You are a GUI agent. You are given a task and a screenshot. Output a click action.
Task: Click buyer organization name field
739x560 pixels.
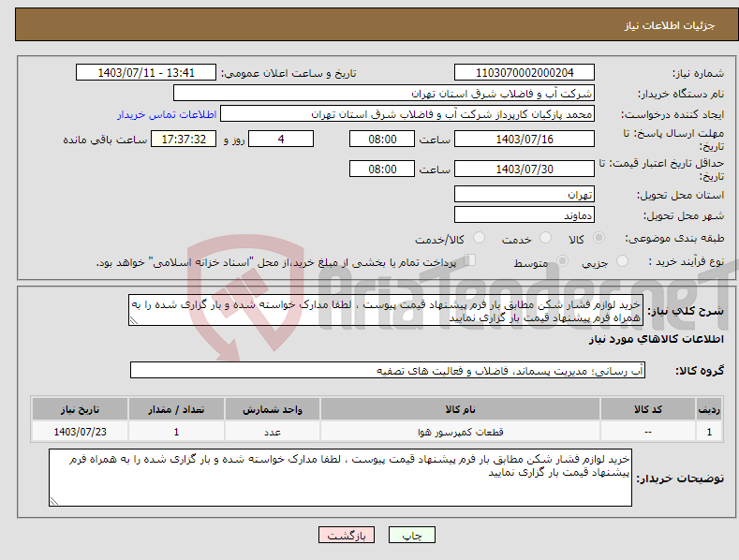pos(384,94)
